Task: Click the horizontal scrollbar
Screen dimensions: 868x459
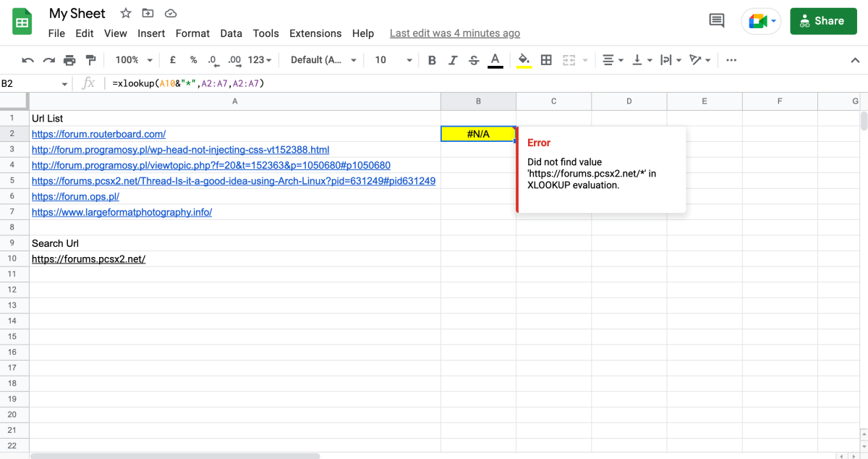Action: click(x=175, y=456)
